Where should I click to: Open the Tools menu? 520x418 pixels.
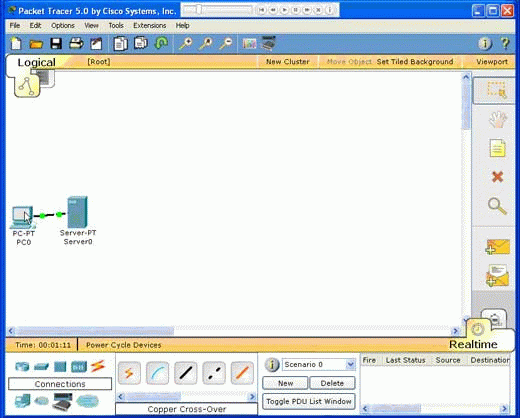pos(116,25)
